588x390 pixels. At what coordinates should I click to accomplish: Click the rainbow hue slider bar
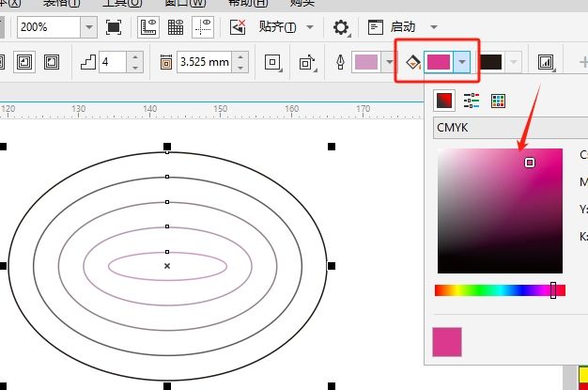pos(499,290)
